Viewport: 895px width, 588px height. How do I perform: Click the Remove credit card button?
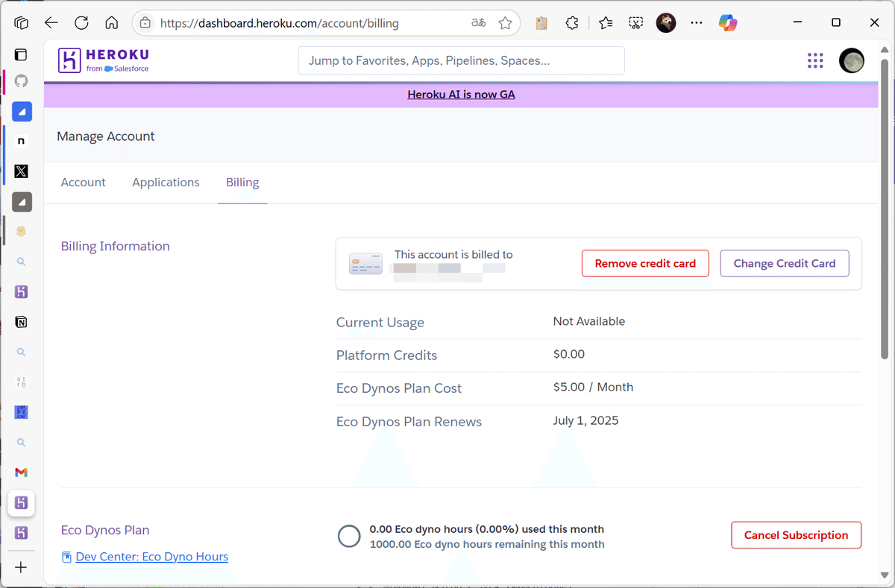point(645,263)
